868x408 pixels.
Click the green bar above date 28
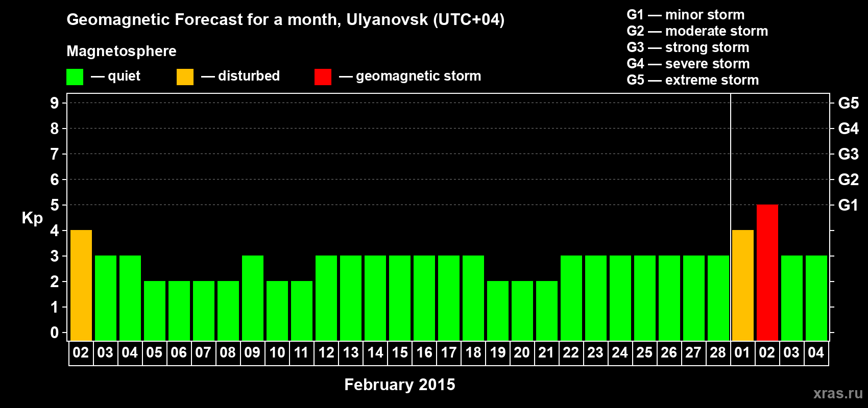pyautogui.click(x=718, y=298)
